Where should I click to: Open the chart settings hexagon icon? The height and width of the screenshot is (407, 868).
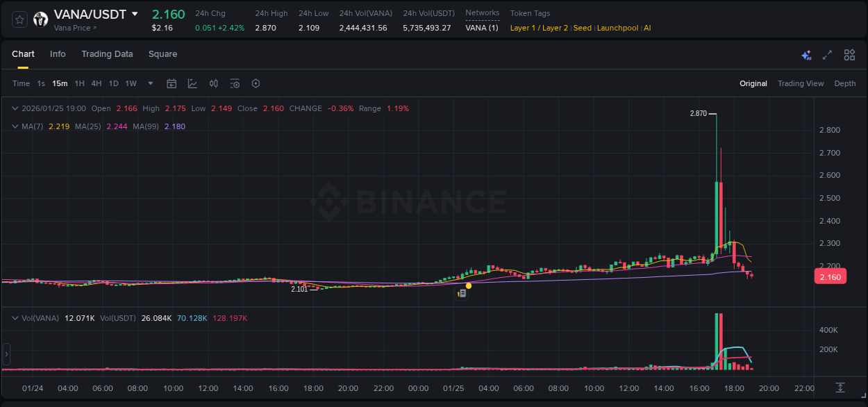[256, 83]
